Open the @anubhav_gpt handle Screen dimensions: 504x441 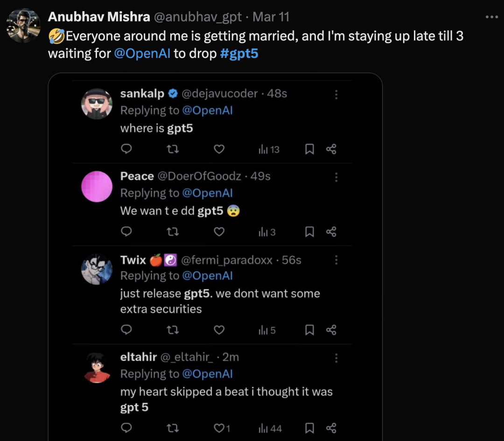[198, 17]
